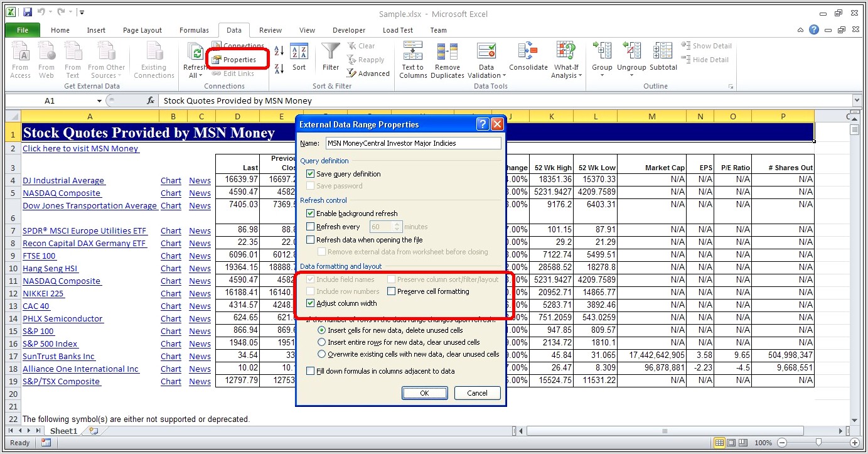This screenshot has width=868, height=454.
Task: Select Overwrite existing cells option
Action: click(x=322, y=354)
